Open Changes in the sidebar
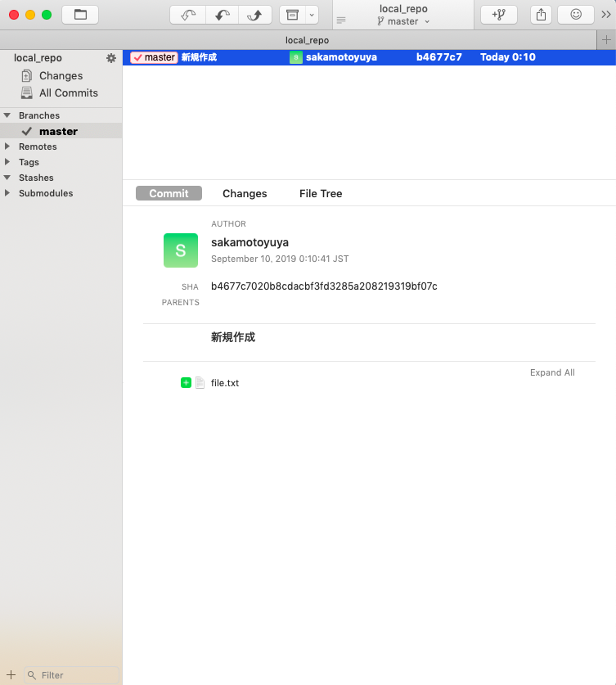 coord(61,75)
